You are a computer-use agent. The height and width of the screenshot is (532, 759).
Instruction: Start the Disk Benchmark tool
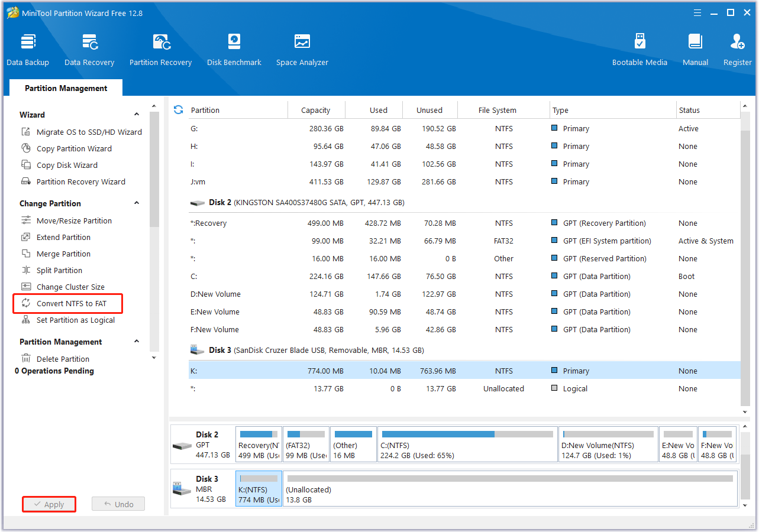(234, 50)
